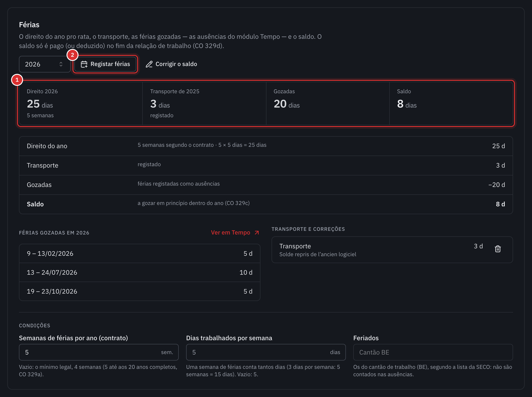Click the Férias section heading
The width and height of the screenshot is (532, 397).
coord(29,25)
